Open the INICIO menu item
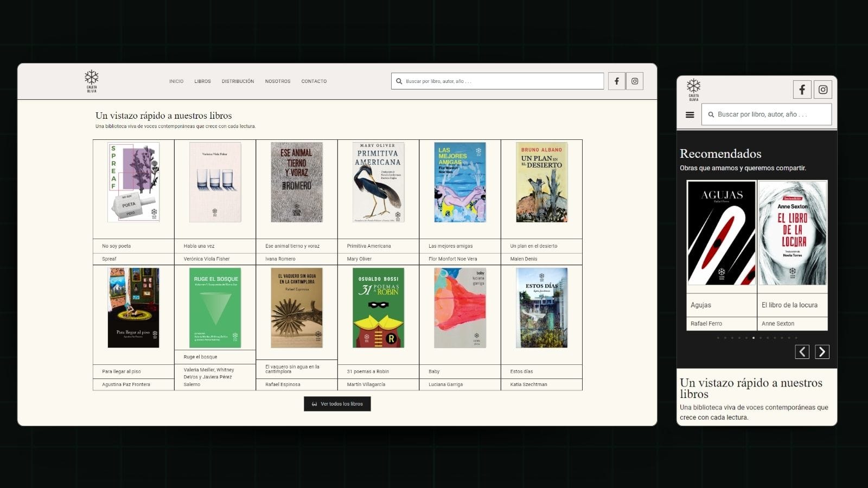 pos(176,81)
